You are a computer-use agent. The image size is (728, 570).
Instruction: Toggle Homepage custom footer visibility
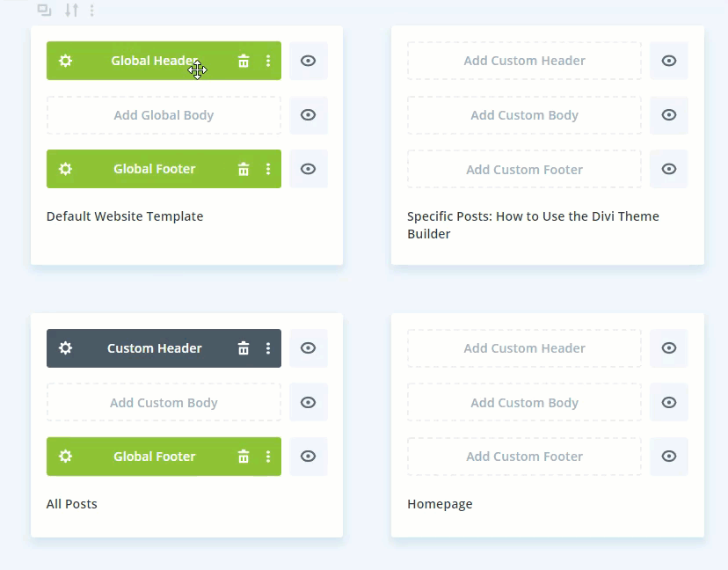point(669,457)
